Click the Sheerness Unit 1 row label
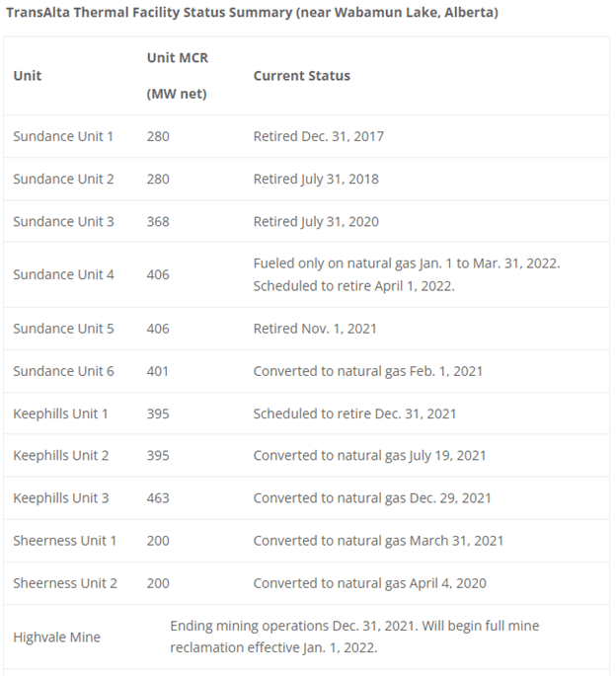 tap(64, 541)
